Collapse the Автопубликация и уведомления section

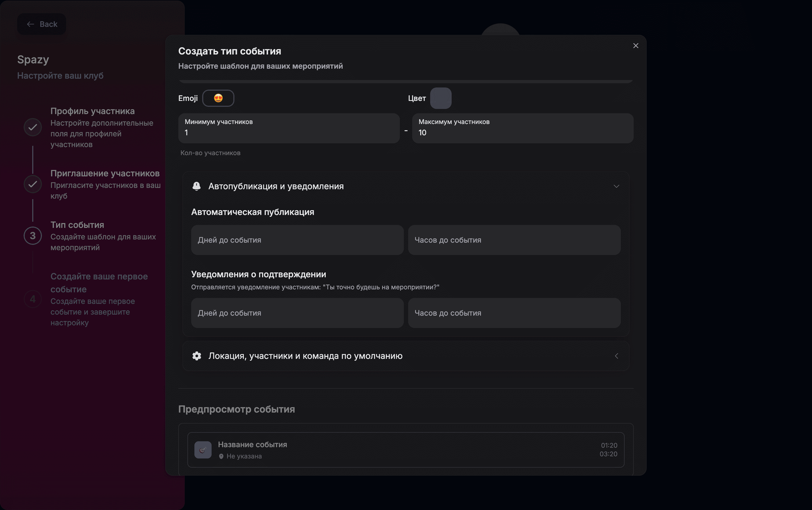click(617, 186)
